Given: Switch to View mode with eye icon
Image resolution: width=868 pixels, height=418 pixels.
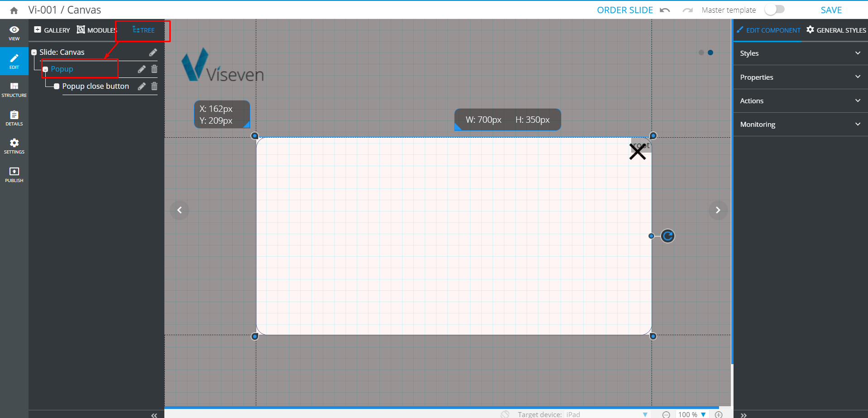Looking at the screenshot, I should (14, 33).
